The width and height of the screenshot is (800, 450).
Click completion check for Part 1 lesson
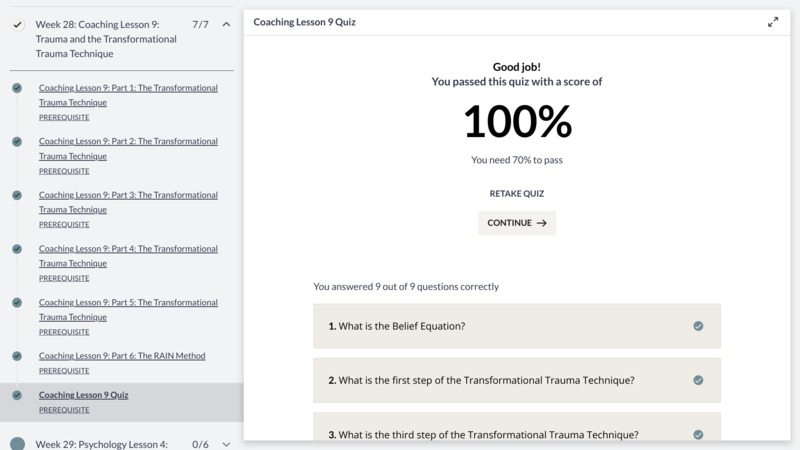pos(17,88)
